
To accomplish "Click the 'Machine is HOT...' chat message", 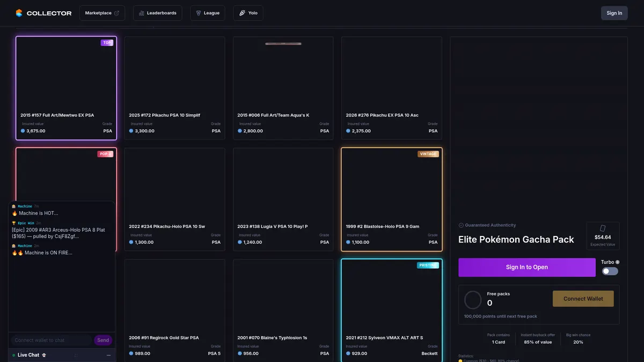I will [35, 213].
